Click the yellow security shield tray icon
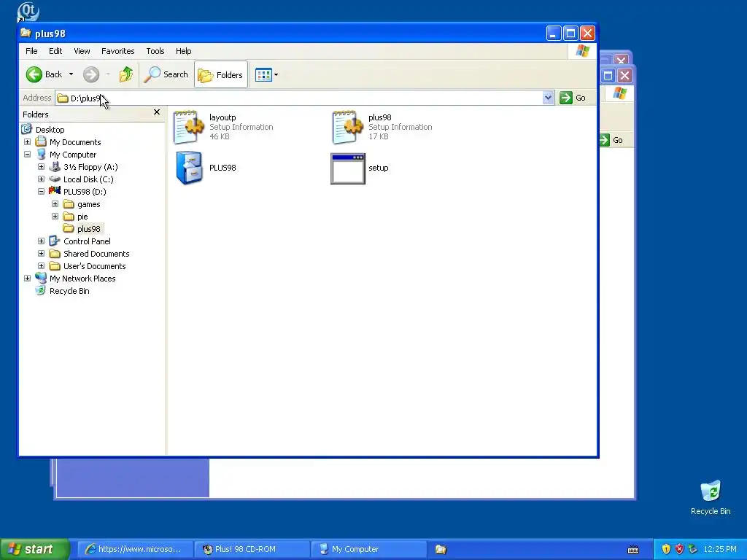Viewport: 747px width, 560px height. click(x=666, y=549)
